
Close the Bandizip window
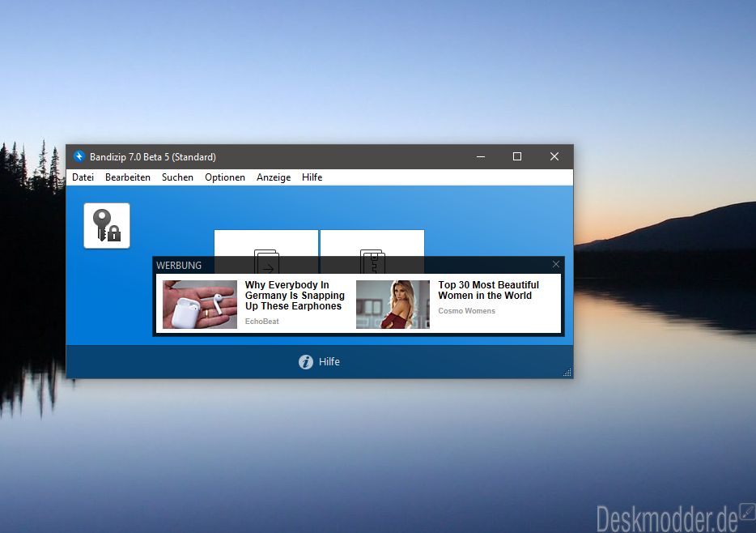(x=554, y=157)
